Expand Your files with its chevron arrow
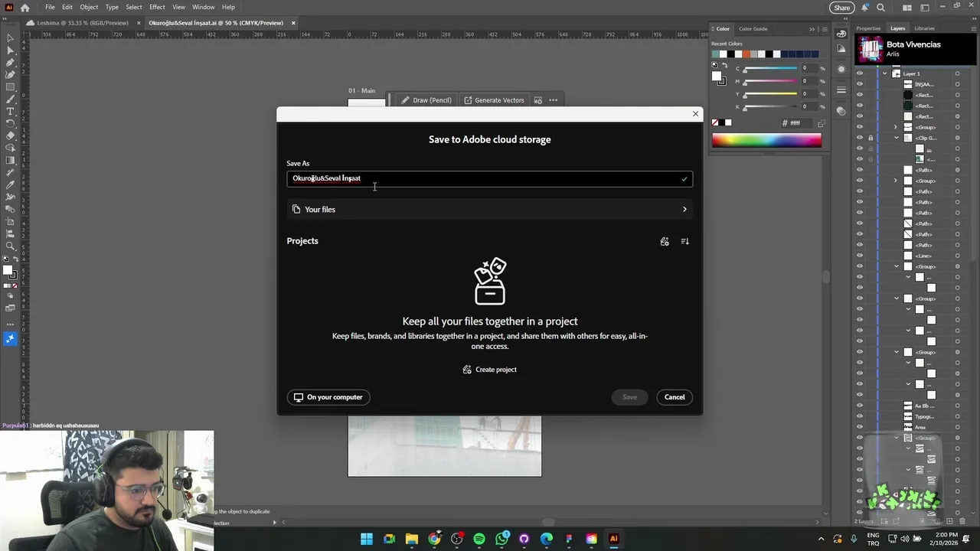The image size is (980, 551). click(x=684, y=210)
